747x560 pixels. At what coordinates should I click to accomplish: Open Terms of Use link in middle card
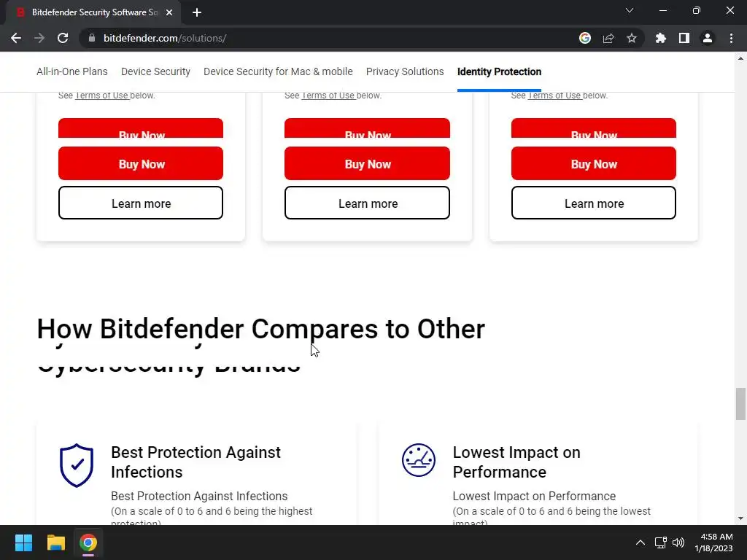(328, 96)
